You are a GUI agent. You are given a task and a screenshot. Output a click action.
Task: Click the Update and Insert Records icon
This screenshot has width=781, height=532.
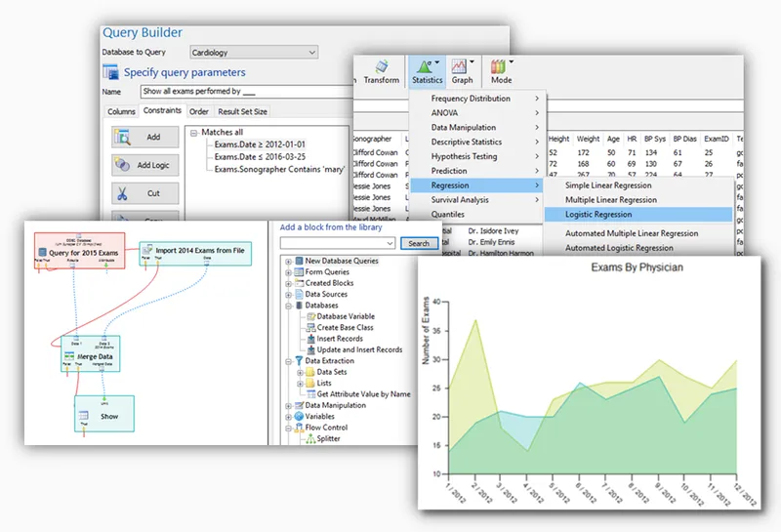[x=310, y=349]
